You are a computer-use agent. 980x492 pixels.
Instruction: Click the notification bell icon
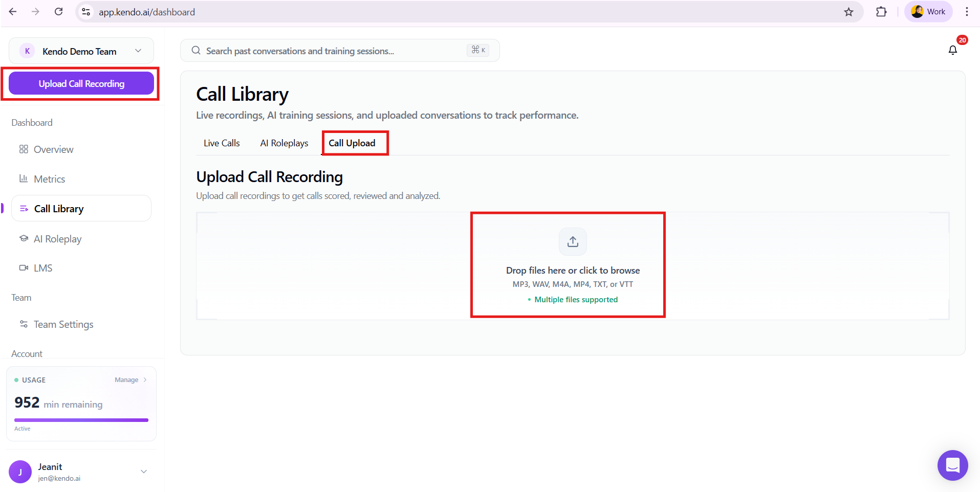tap(952, 50)
